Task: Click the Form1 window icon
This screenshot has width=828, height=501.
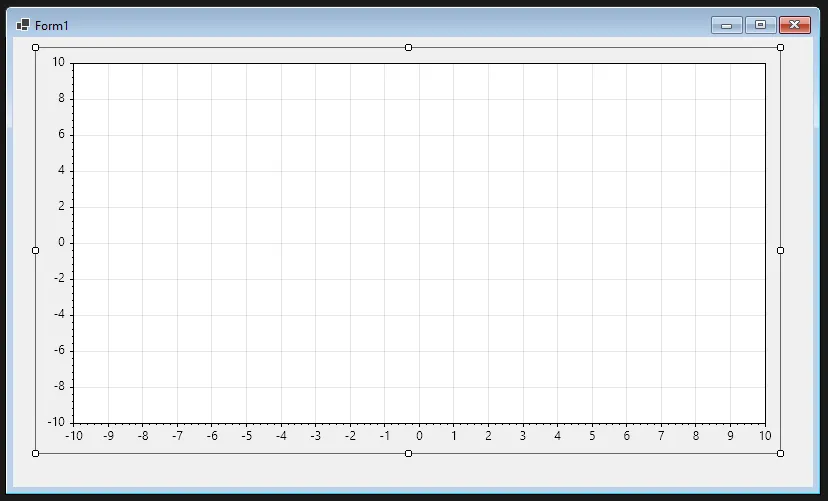Action: point(23,25)
